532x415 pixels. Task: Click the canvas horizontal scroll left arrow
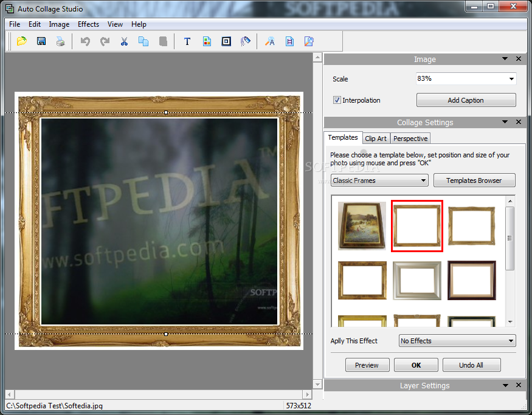click(10, 394)
